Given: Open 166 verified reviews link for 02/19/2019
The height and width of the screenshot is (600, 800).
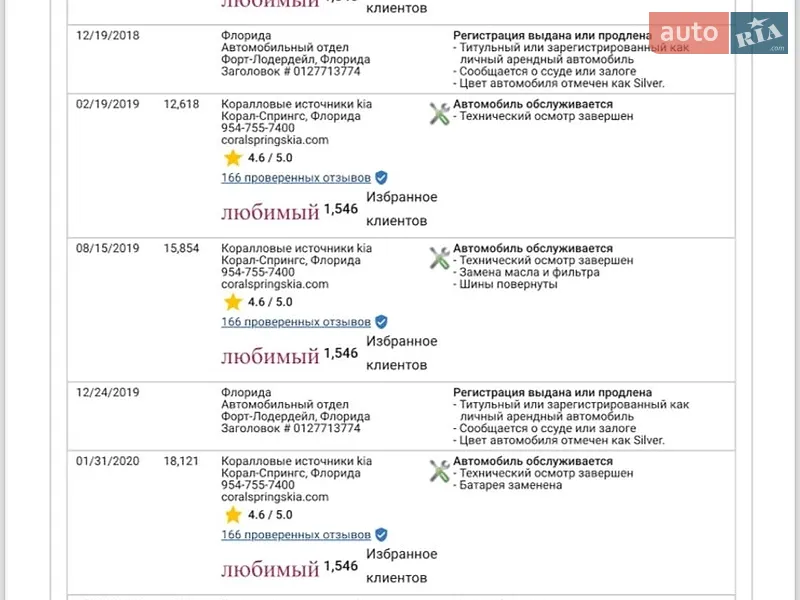Looking at the screenshot, I should click(296, 178).
